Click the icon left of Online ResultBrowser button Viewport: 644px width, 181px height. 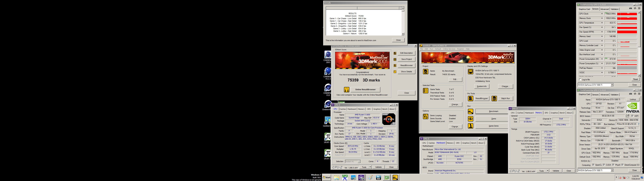pos(346,89)
